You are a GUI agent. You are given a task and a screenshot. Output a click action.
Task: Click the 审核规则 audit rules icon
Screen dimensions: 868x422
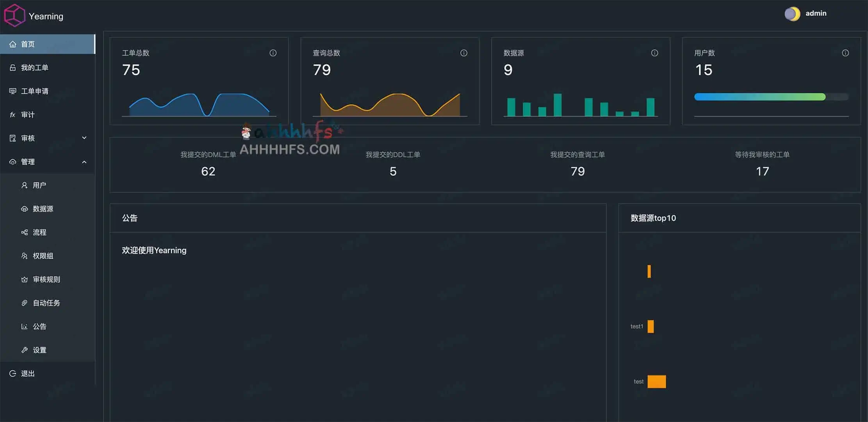pyautogui.click(x=24, y=279)
